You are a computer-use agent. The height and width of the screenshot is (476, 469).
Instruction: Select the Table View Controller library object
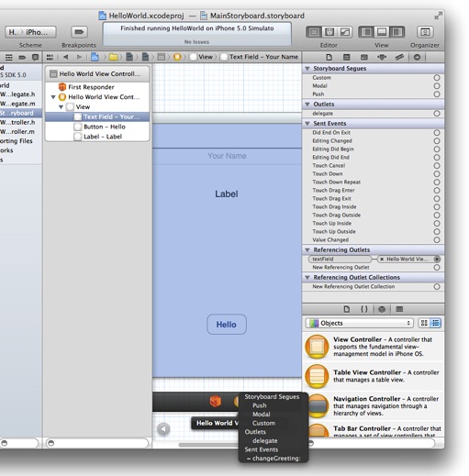pos(373,376)
